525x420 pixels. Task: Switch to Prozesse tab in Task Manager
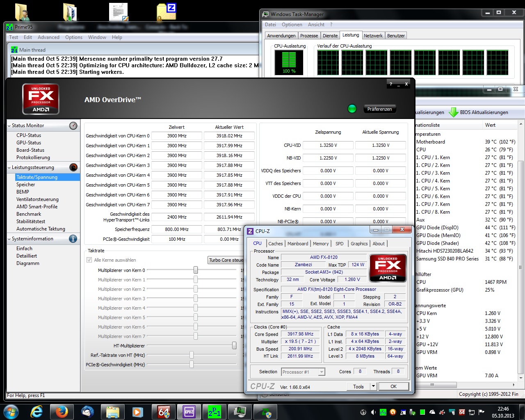[309, 36]
